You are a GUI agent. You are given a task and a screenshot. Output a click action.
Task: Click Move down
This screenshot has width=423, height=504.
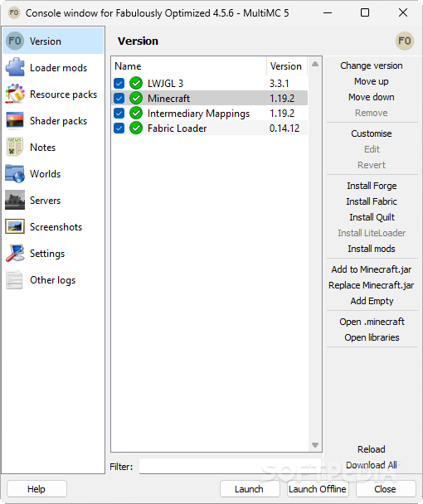click(x=372, y=97)
